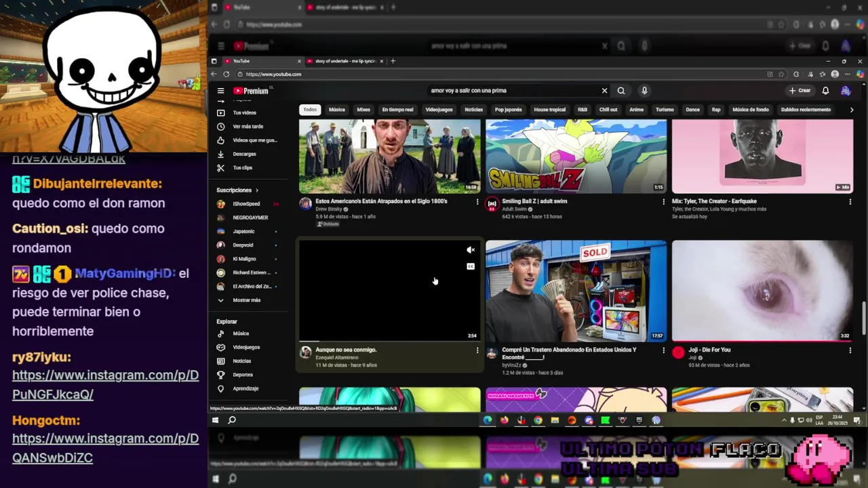
Task: Open the Ezequiel Altamirano channel avatar
Action: 306,352
